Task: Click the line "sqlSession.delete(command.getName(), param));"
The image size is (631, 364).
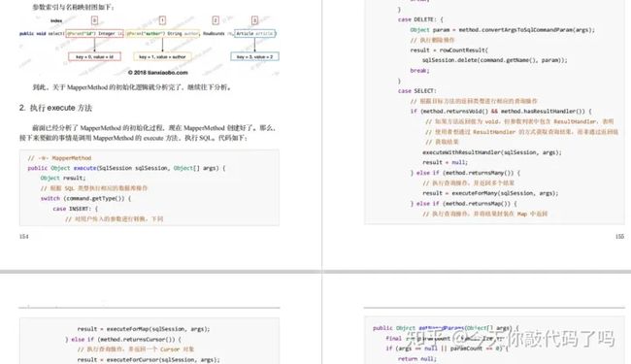Action: point(494,60)
